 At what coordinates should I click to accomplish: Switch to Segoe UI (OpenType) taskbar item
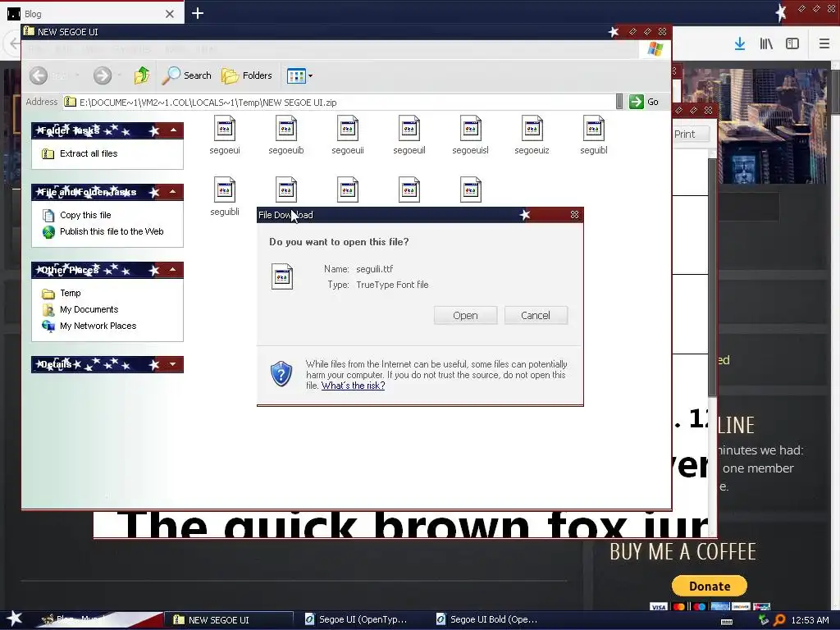coord(358,620)
